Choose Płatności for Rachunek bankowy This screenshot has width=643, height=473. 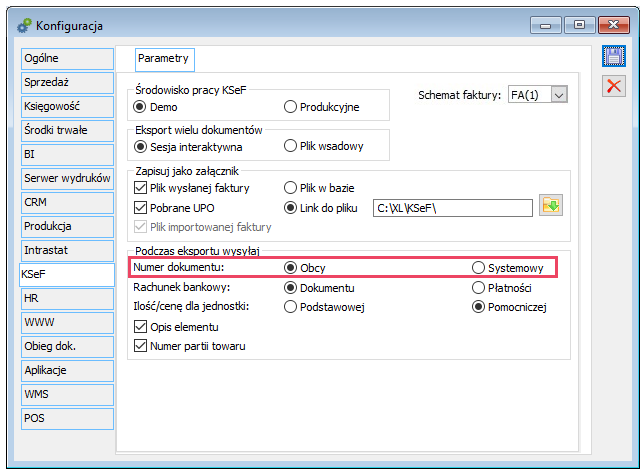pyautogui.click(x=478, y=288)
